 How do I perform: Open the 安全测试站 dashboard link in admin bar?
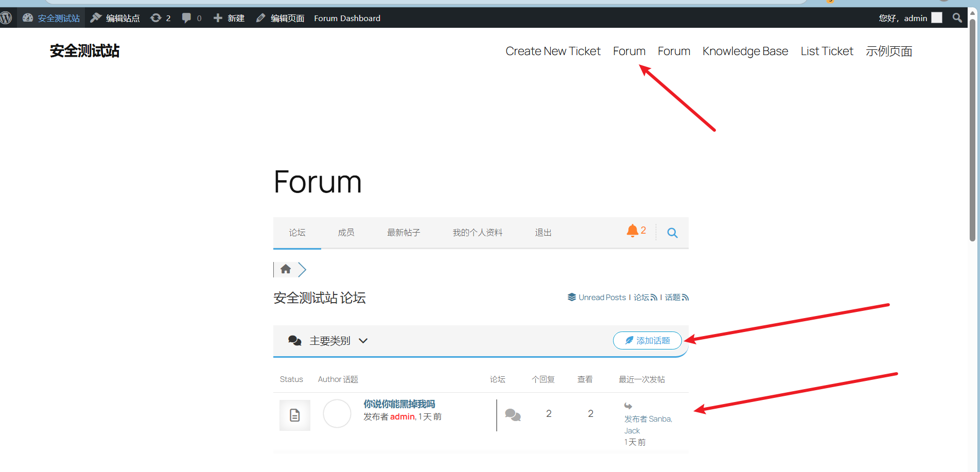pos(51,18)
